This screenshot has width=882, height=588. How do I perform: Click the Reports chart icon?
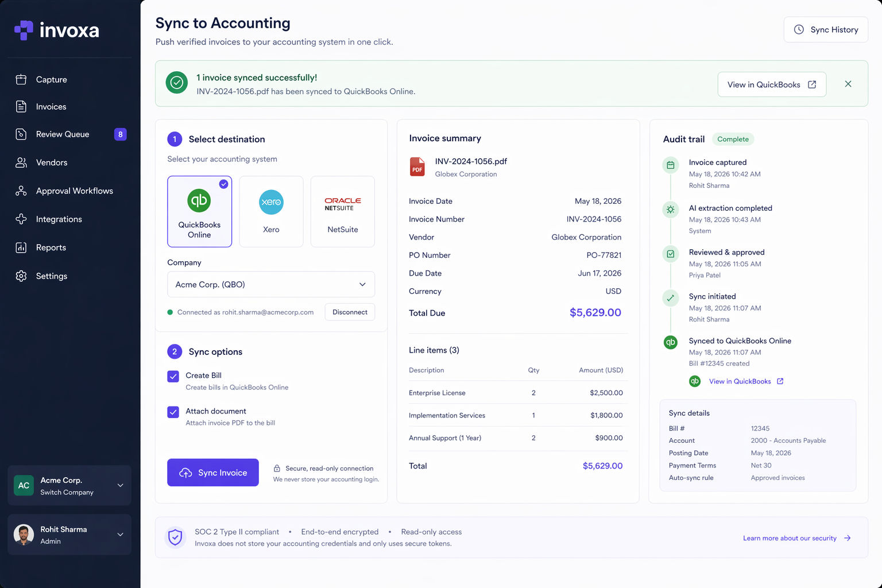(21, 247)
